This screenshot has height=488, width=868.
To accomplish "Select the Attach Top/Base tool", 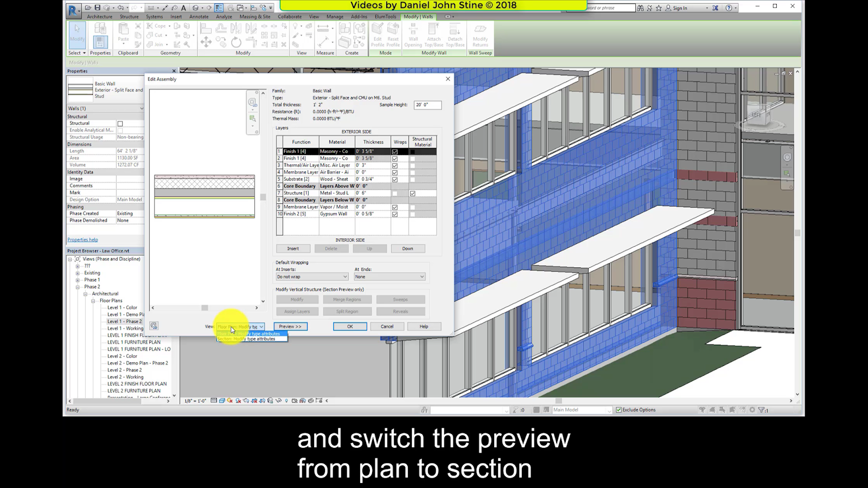I will (x=433, y=35).
